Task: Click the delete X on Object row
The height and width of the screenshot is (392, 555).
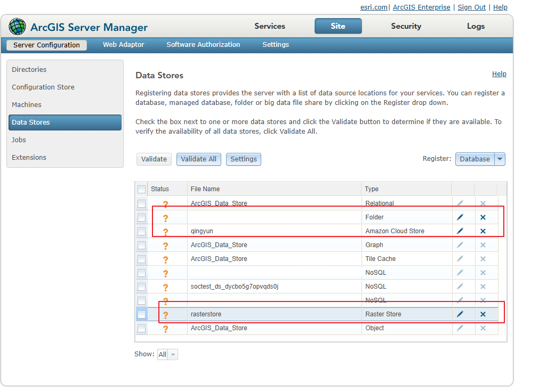Action: (483, 328)
